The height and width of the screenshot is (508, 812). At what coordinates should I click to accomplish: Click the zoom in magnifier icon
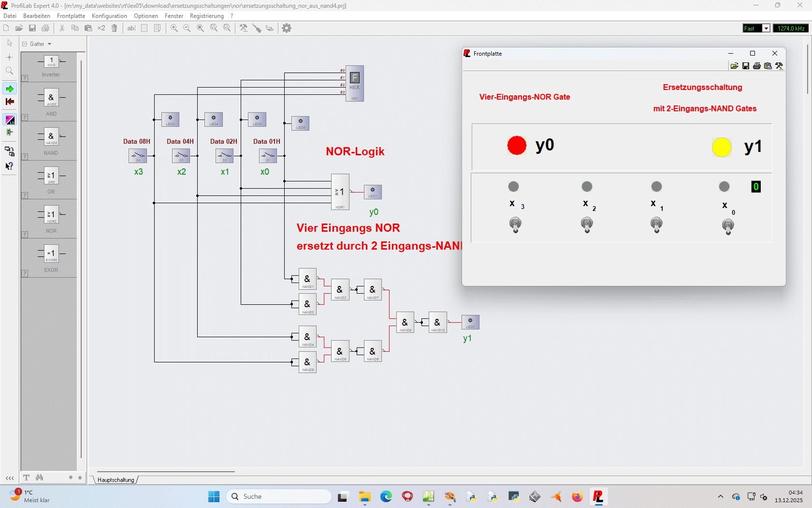coord(174,28)
